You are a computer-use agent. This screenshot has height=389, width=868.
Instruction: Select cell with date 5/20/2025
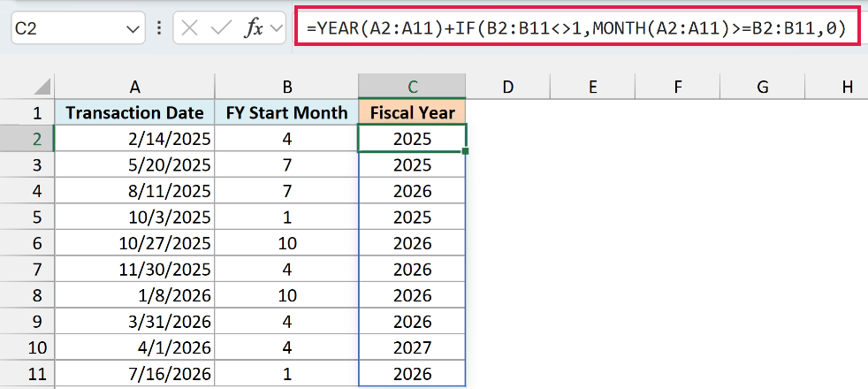(134, 165)
